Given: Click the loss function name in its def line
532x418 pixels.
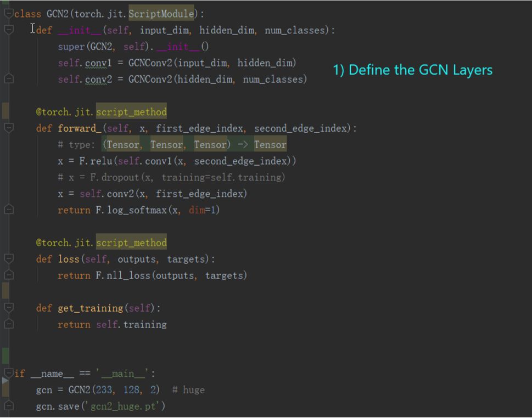Looking at the screenshot, I should [x=69, y=259].
